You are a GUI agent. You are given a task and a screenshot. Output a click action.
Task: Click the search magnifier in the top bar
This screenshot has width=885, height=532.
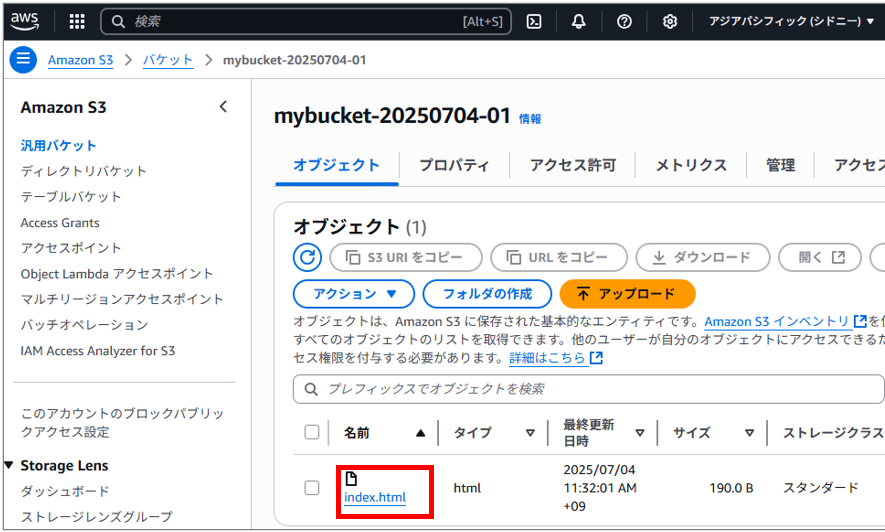coord(118,21)
